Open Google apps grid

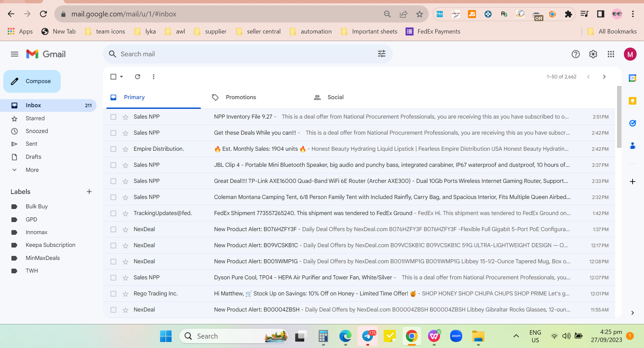coord(611,54)
